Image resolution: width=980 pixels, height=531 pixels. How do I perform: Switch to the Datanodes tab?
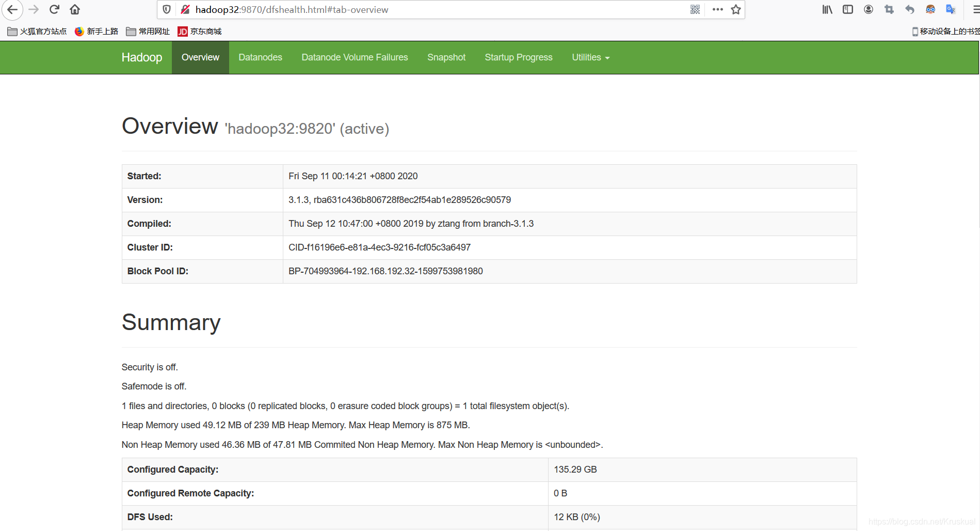click(x=260, y=57)
